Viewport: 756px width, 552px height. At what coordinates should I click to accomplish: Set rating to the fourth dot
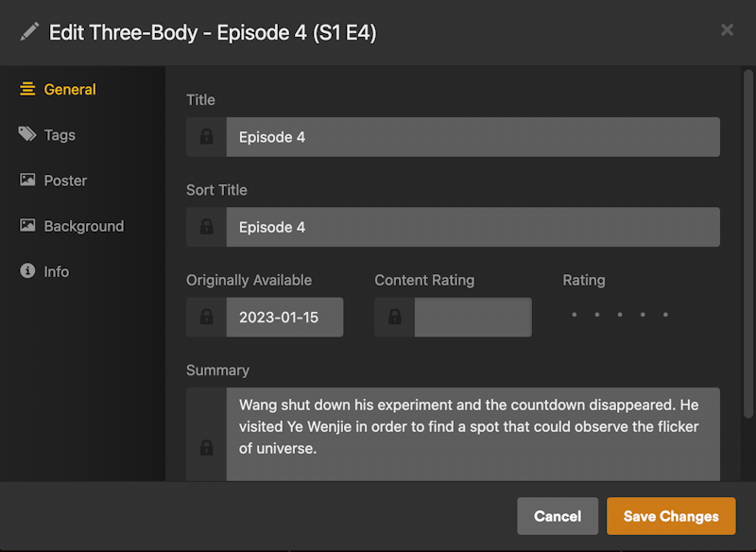click(x=643, y=315)
